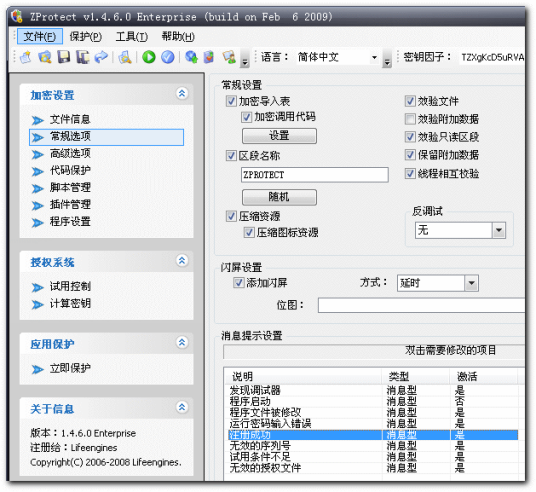536x492 pixels.
Task: Click the arrow icon beside 立即保护
Action: point(38,369)
